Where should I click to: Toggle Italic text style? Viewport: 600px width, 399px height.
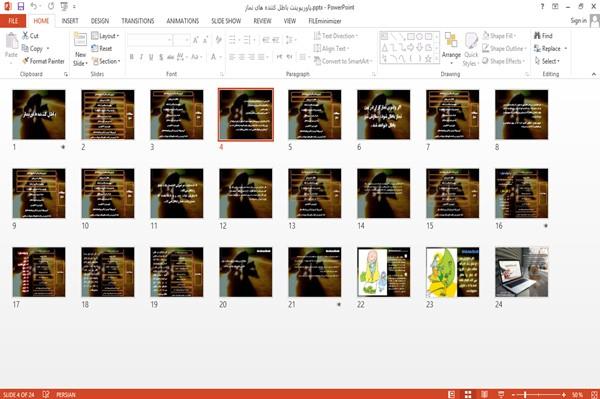click(141, 57)
